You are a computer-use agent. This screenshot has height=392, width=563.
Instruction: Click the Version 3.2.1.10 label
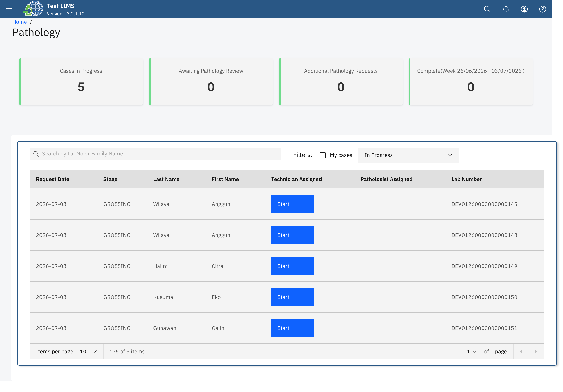[66, 14]
